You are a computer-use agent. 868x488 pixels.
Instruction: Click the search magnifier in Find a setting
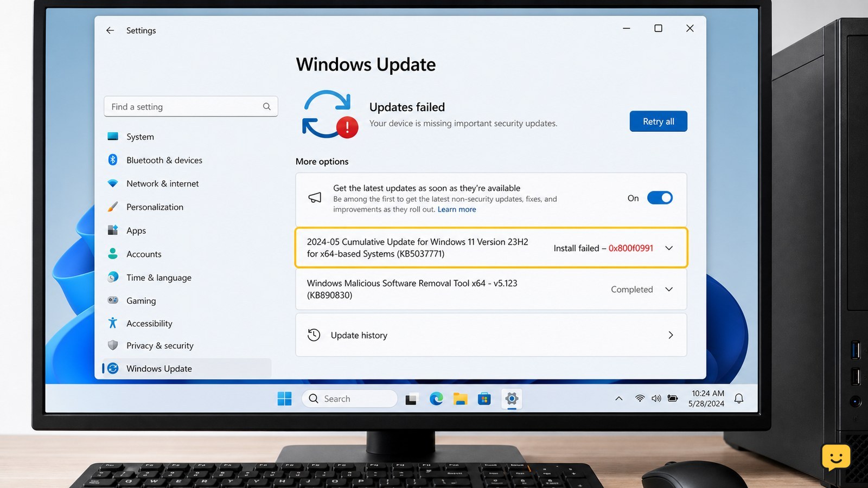267,107
